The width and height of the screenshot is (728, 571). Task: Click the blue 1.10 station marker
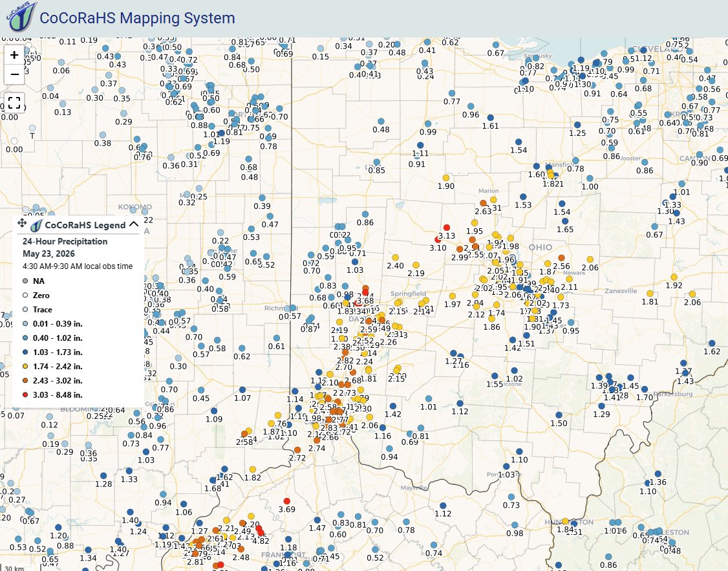pos(520,451)
